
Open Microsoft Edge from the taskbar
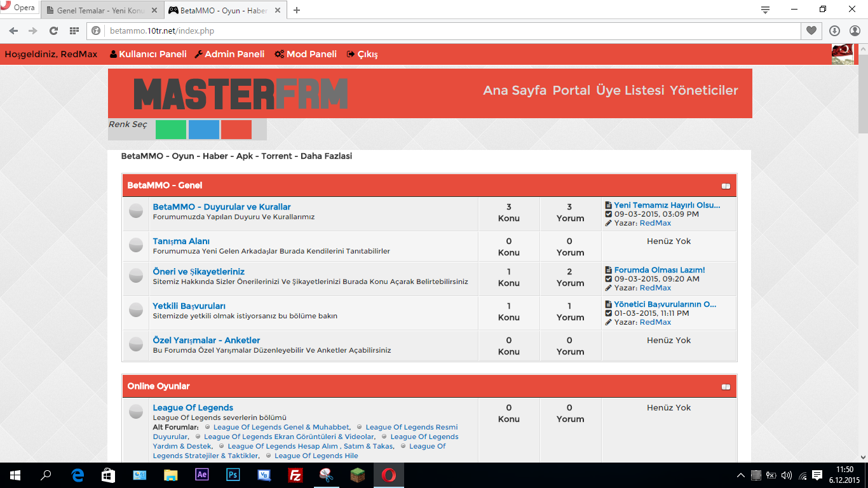click(78, 475)
